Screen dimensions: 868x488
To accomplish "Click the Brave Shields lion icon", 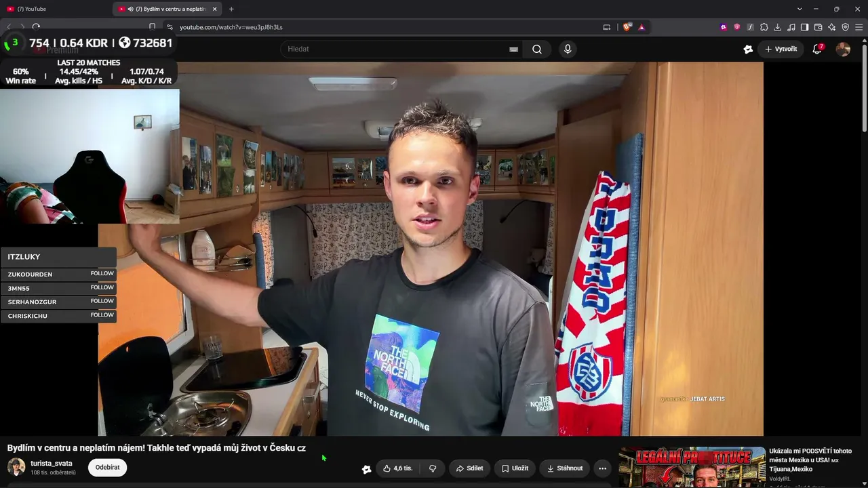I will pos(627,27).
